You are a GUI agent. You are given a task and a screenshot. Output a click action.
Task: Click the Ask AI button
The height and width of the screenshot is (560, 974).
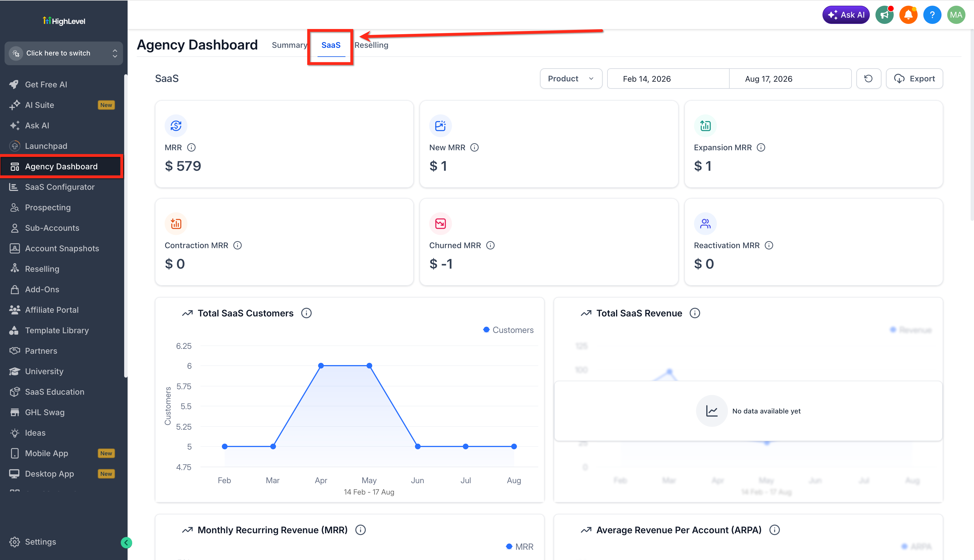coord(846,15)
